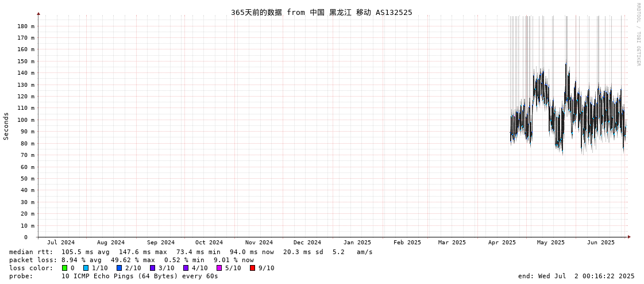Click the 'Sep 2024' x-axis label

tap(161, 243)
